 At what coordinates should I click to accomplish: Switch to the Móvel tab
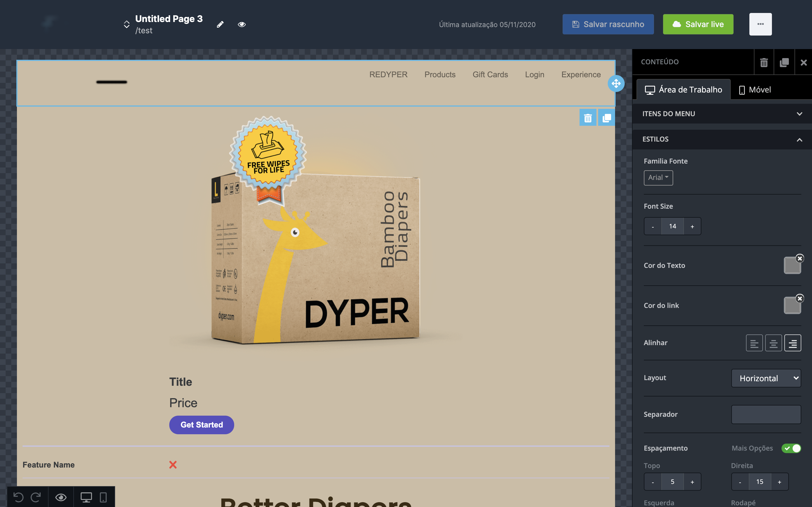coord(755,90)
